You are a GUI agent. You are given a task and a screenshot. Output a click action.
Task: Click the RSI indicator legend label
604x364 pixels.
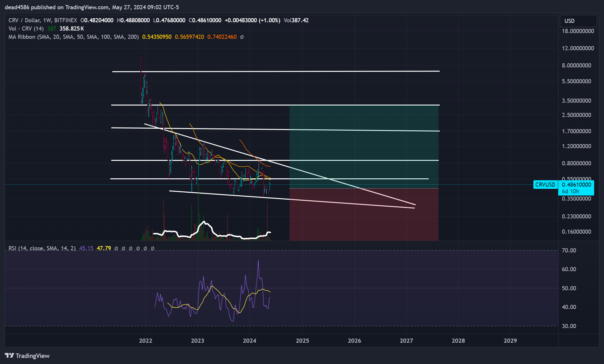[x=42, y=248]
